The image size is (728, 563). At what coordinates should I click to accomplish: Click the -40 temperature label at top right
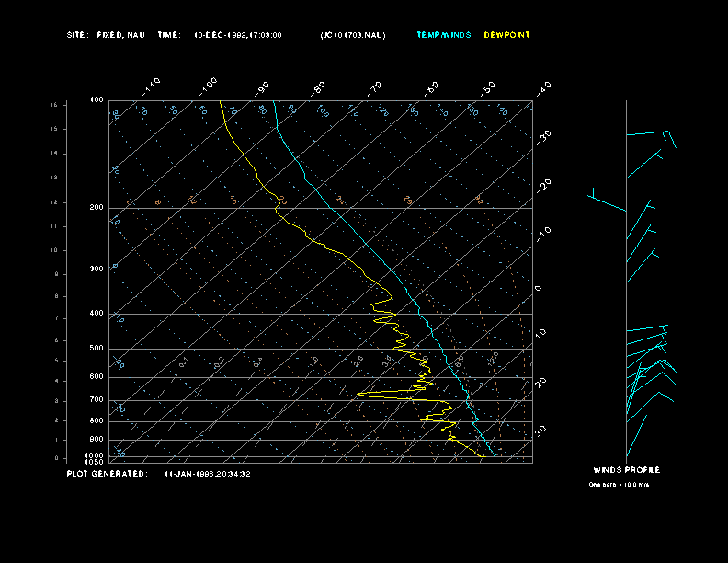pos(543,87)
